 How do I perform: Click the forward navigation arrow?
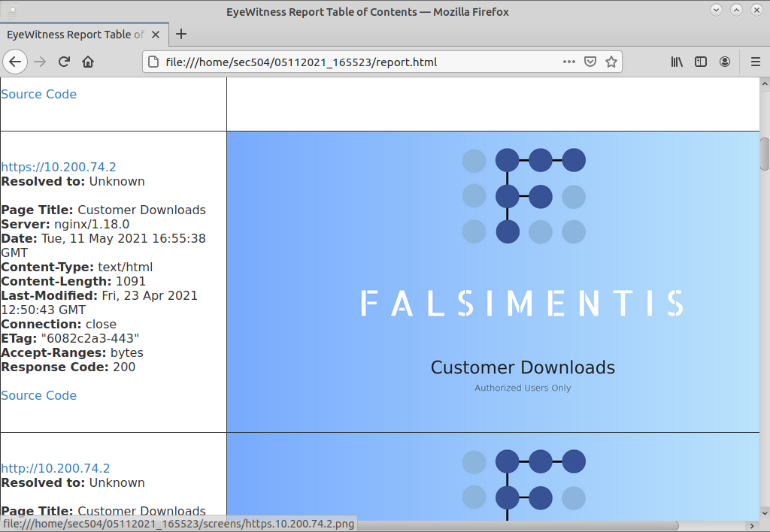[40, 62]
